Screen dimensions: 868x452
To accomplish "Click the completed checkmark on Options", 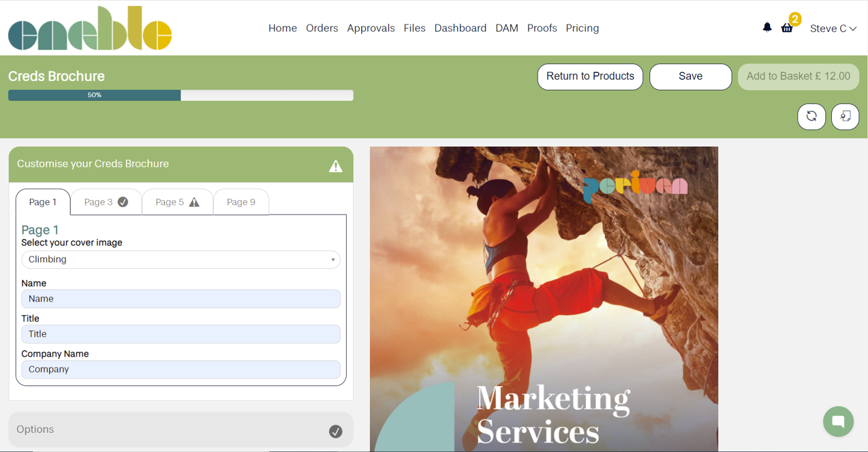I will (336, 430).
